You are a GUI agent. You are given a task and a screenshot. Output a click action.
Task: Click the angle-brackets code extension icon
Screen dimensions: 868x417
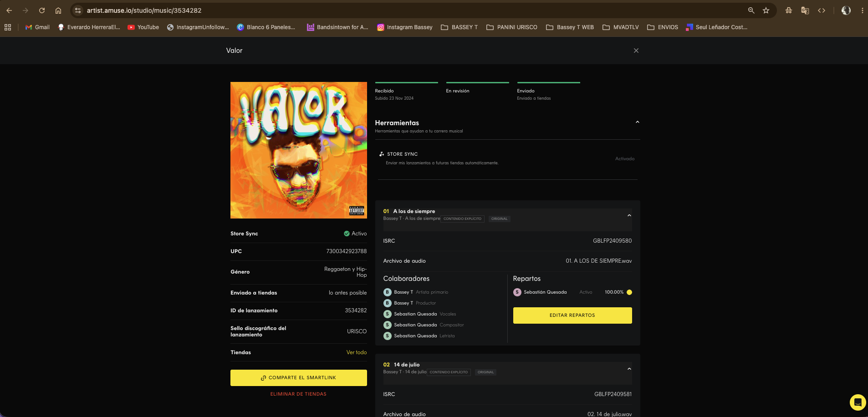822,10
